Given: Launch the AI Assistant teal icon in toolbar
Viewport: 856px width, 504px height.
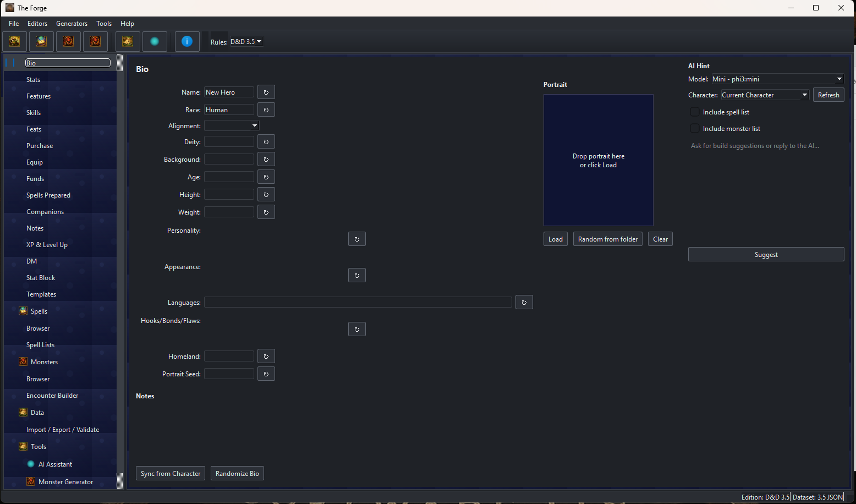Looking at the screenshot, I should coord(155,41).
